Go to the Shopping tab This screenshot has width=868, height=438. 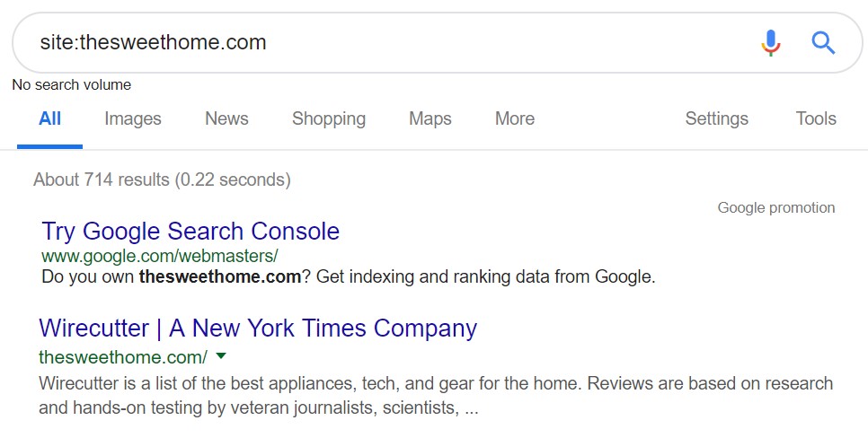click(x=329, y=118)
